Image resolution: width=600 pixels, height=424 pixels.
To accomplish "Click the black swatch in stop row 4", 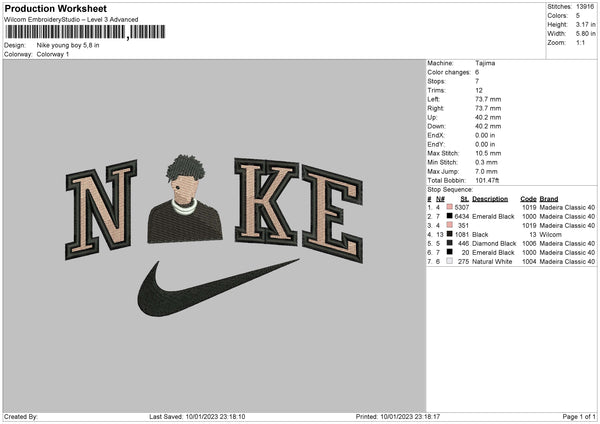I will 450,234.
